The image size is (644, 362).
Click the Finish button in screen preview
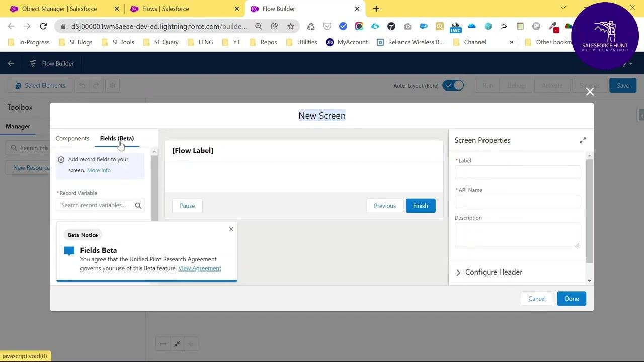coord(421,206)
